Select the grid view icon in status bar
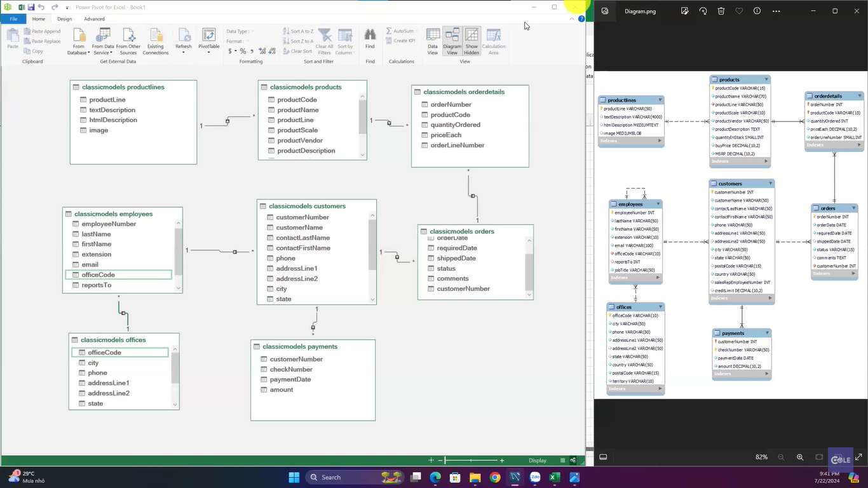The width and height of the screenshot is (868, 488). pyautogui.click(x=563, y=460)
